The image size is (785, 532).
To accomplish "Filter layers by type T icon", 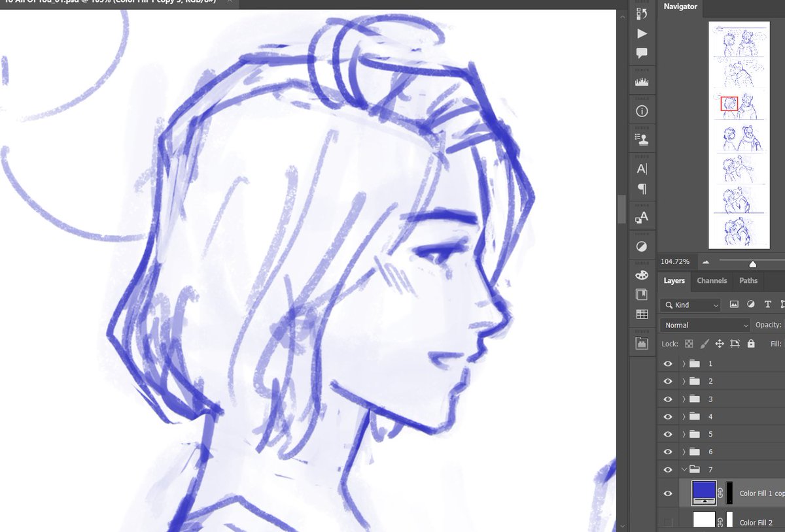I will pos(767,305).
